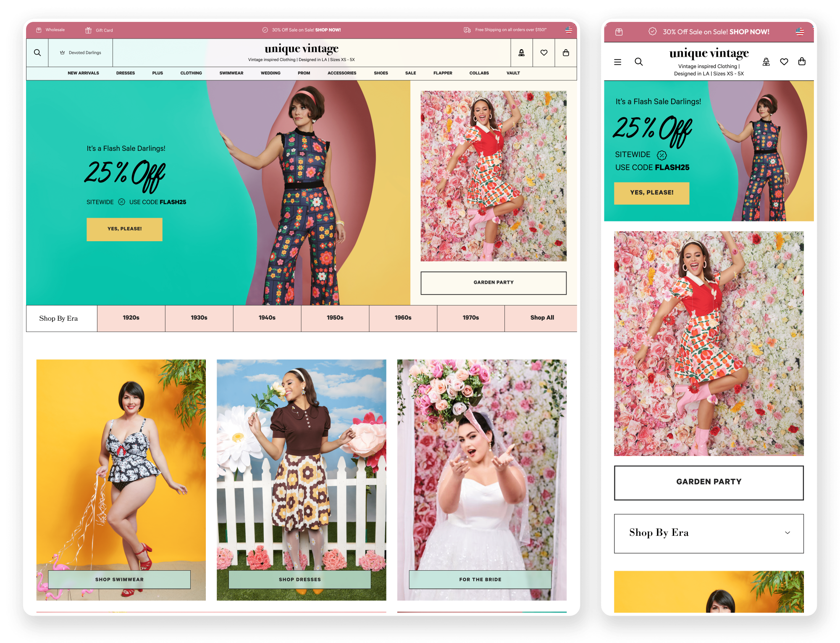Click the SHOP DRESSES button
The width and height of the screenshot is (840, 643).
[299, 579]
